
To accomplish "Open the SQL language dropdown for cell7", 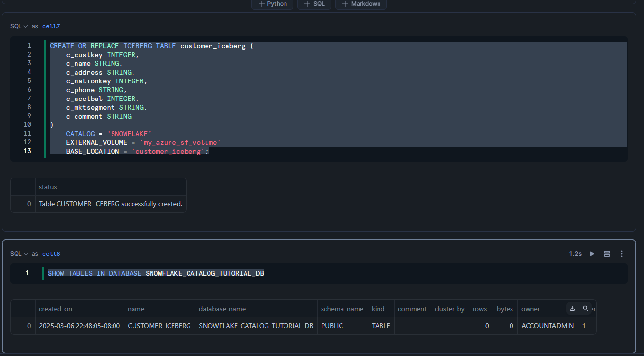I will [x=19, y=26].
